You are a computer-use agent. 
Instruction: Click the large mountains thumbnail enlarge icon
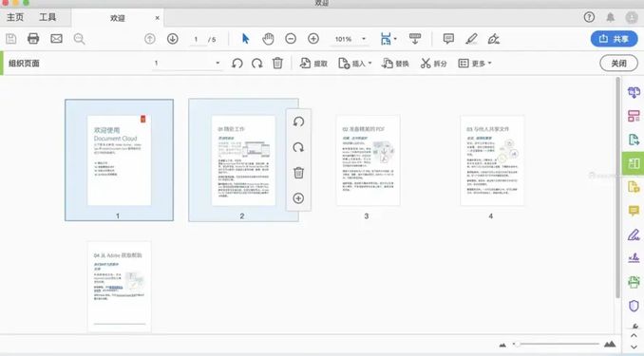[x=610, y=344]
